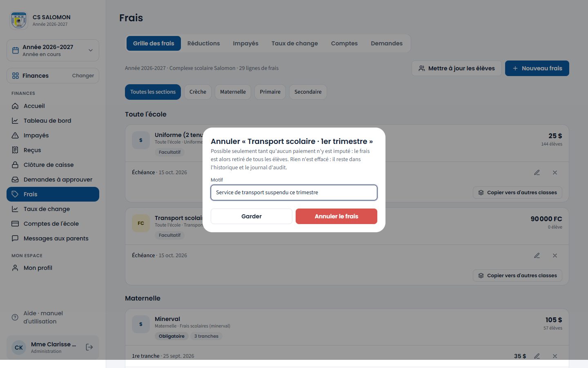Open the sidebar Taux de change page
Viewport: 588px width, 368px height.
[x=53, y=209]
